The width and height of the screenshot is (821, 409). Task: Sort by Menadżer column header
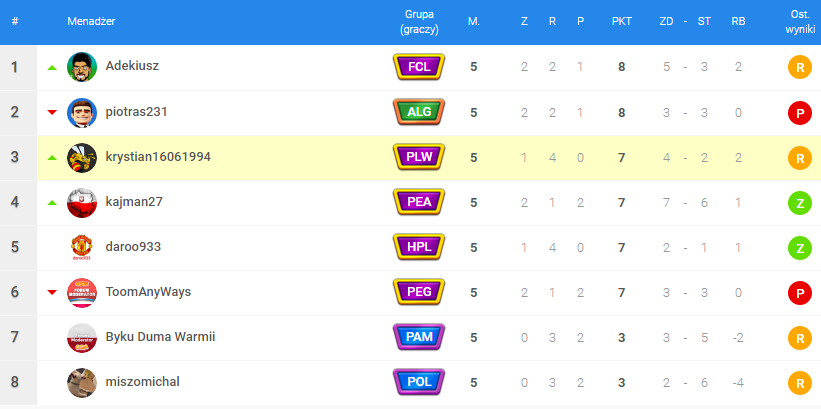[90, 21]
